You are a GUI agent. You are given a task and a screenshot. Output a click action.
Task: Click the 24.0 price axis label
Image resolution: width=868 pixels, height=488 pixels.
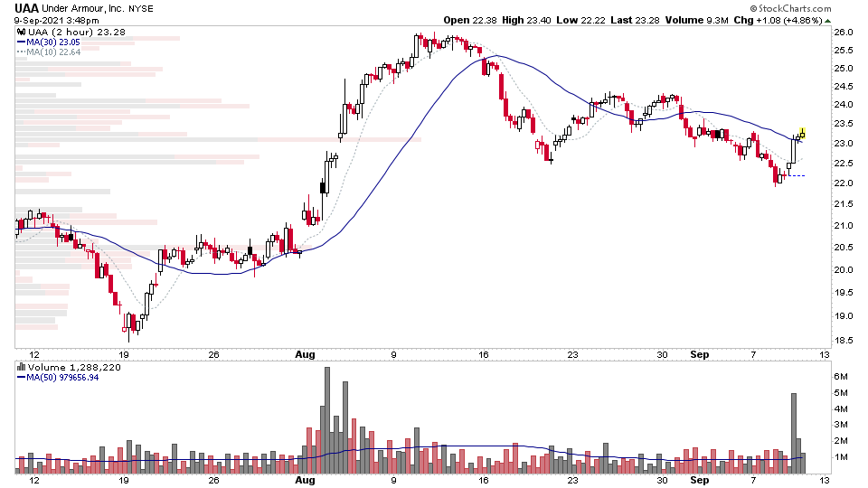click(843, 104)
